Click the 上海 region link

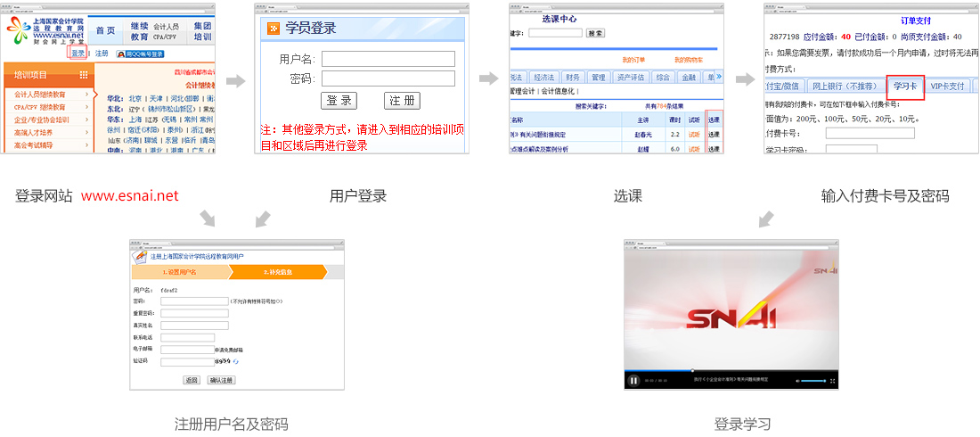pos(135,119)
